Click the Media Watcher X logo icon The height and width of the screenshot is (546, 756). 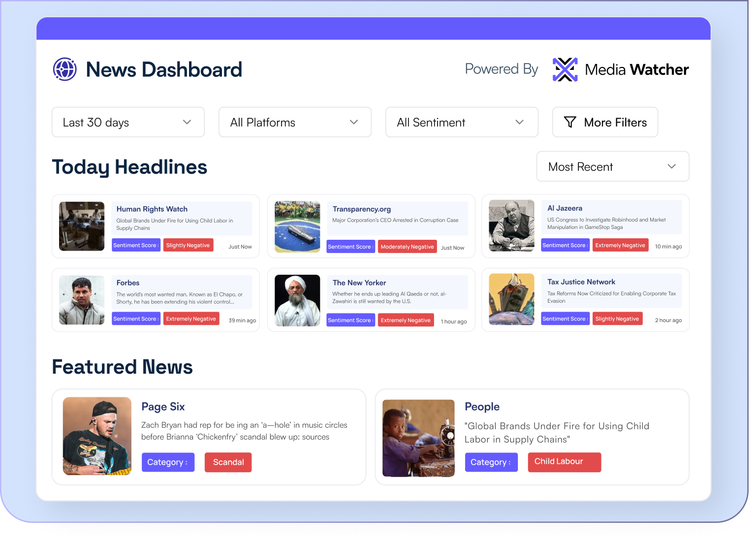[x=565, y=69]
